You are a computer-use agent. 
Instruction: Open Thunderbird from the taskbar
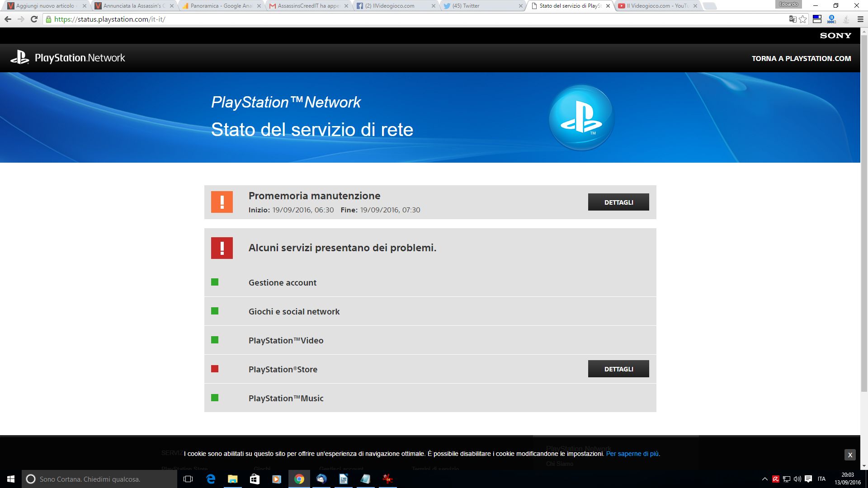pyautogui.click(x=321, y=479)
